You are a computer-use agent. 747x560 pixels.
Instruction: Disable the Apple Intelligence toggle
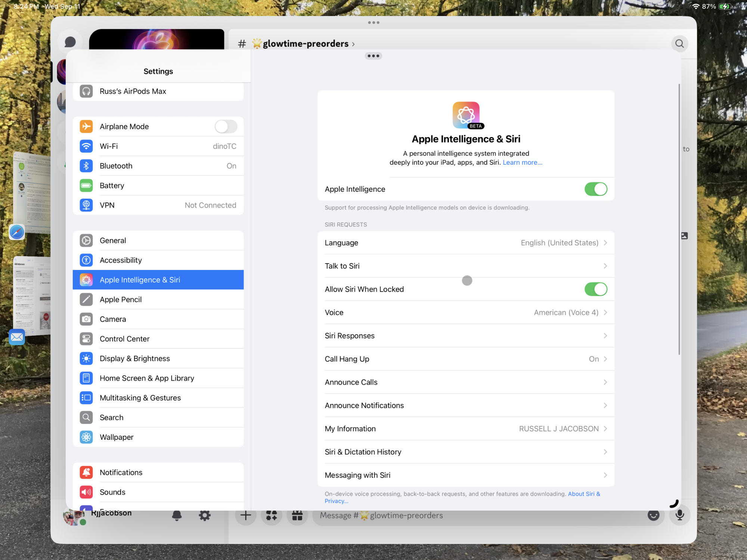[x=595, y=189]
